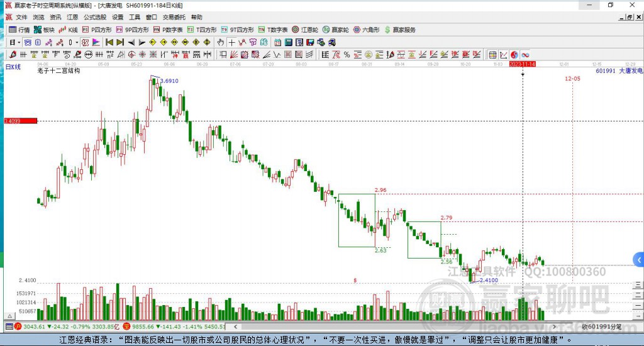Open 赢家服务 link
Viewport: 644px width, 346px height.
point(400,30)
